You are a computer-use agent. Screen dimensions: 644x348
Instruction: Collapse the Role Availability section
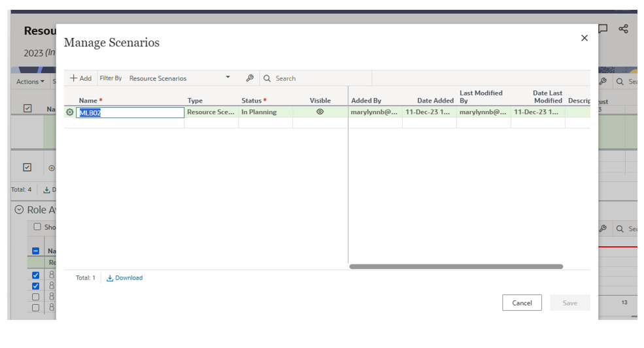tap(18, 210)
